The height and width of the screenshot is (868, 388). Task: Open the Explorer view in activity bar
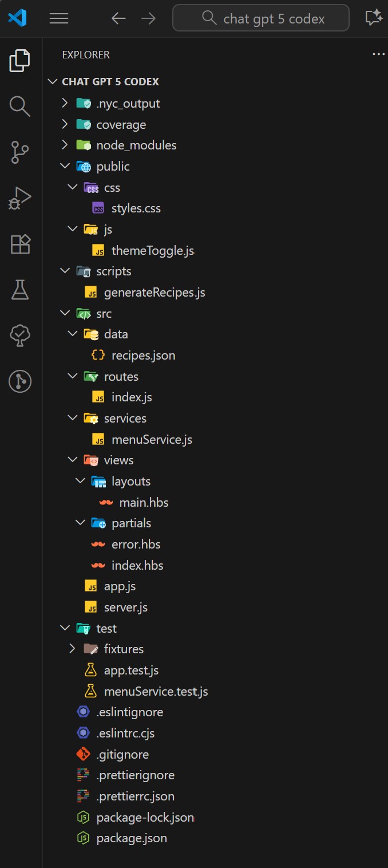click(x=20, y=61)
